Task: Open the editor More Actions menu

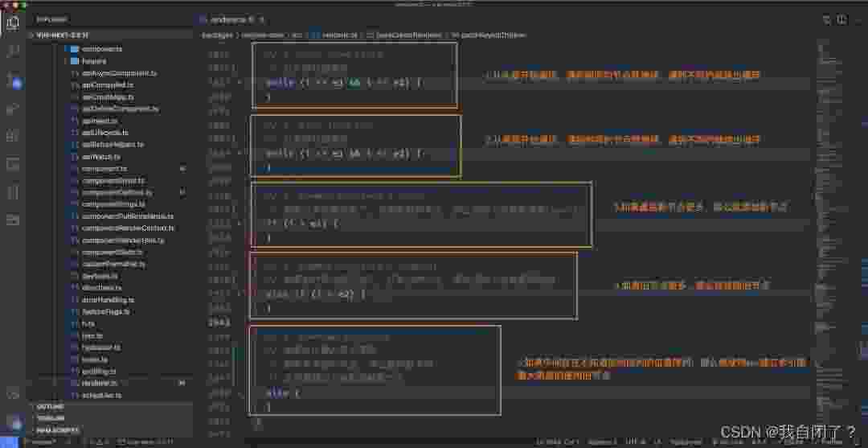Action: click(858, 20)
